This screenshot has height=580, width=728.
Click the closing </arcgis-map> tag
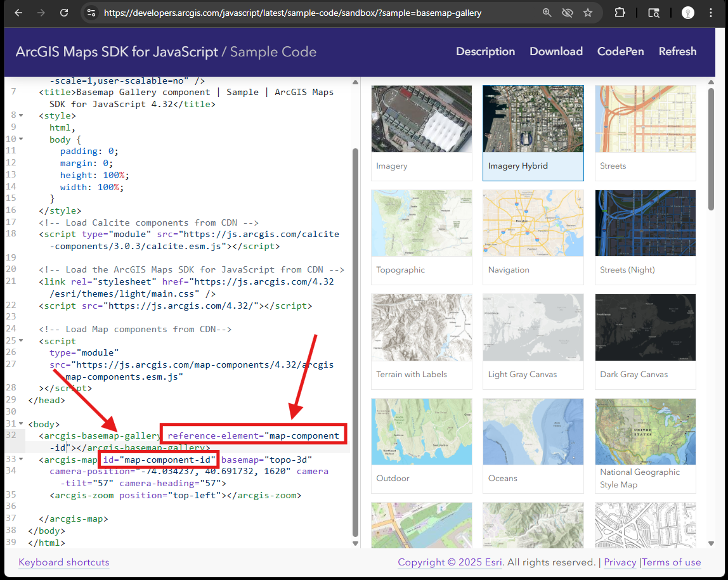[74, 519]
